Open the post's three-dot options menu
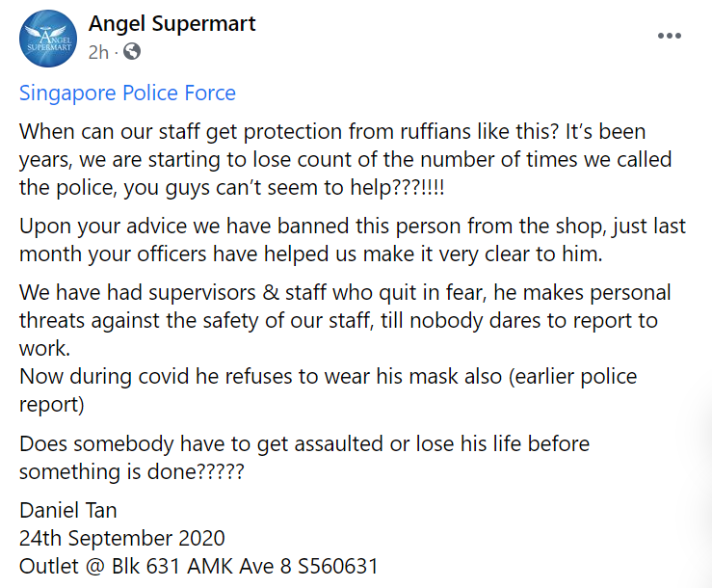 click(669, 36)
